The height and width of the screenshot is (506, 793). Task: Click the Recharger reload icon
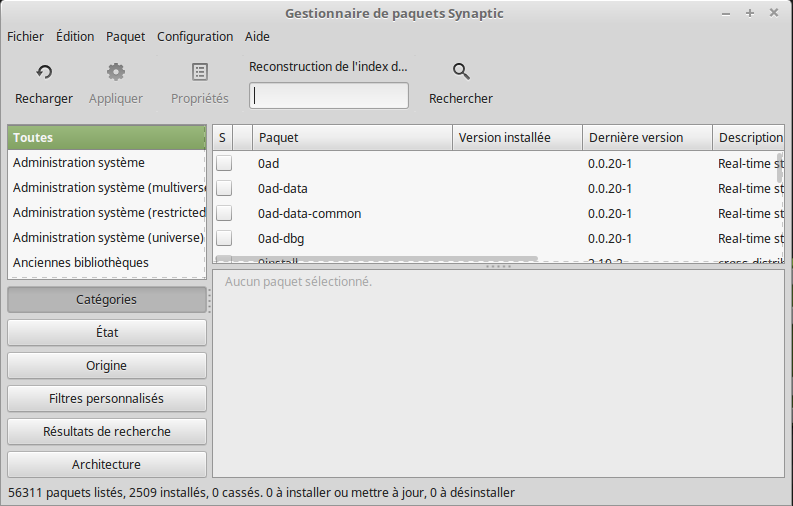[44, 72]
